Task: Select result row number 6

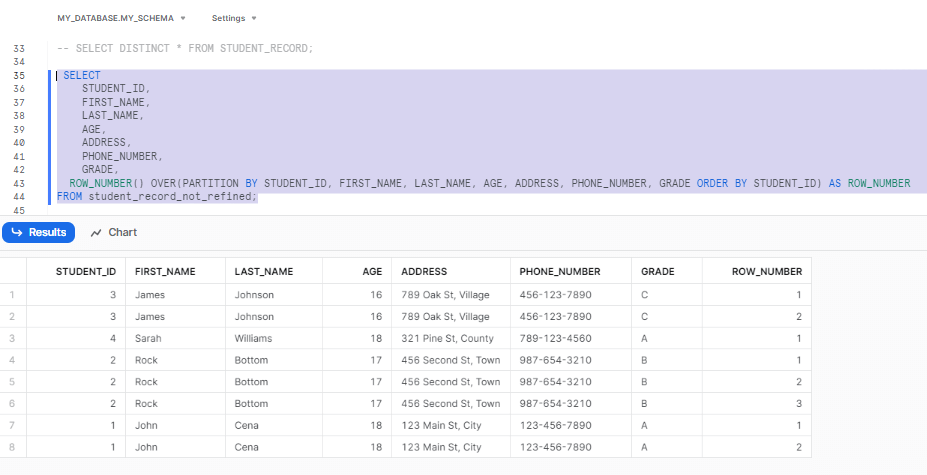Action: click(12, 403)
